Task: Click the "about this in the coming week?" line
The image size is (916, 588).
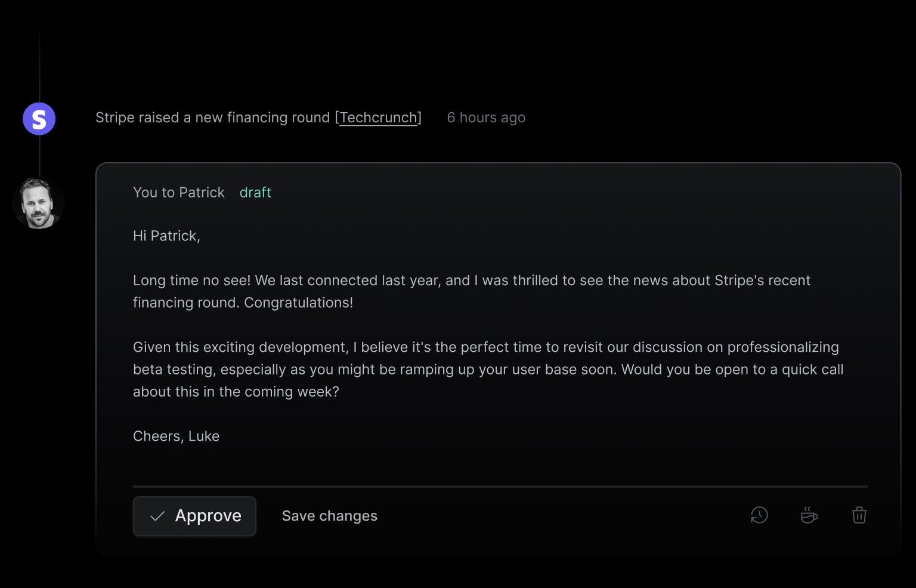Action: pos(236,392)
